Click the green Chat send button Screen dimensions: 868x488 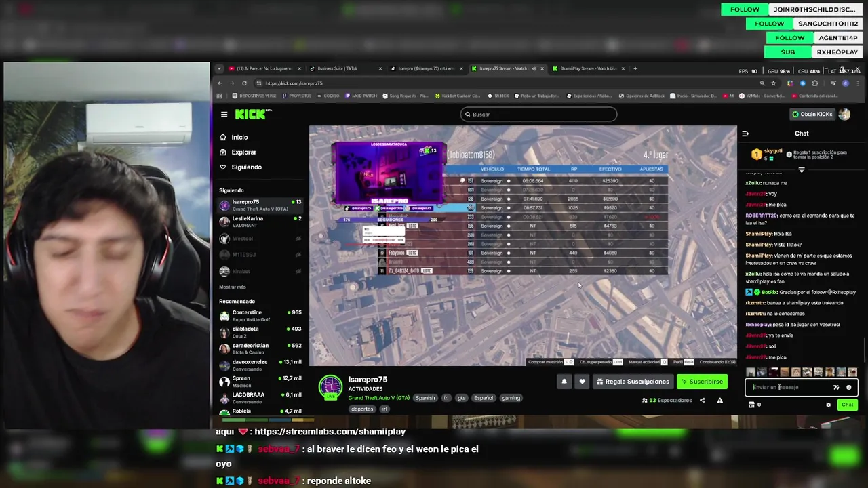[847, 405]
